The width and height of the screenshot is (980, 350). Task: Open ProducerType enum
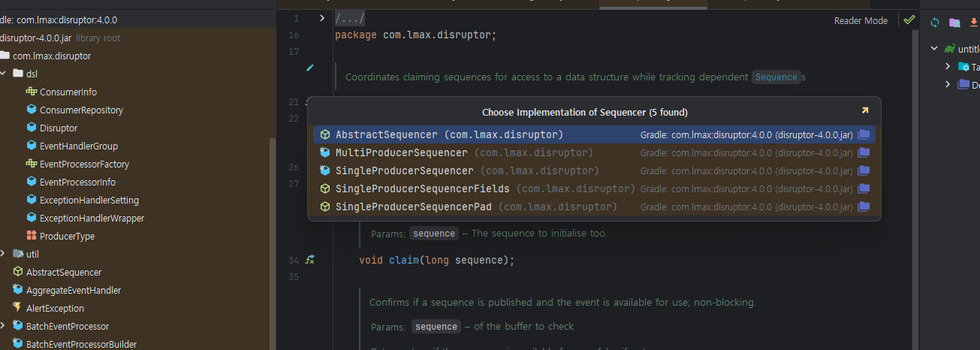pos(67,236)
